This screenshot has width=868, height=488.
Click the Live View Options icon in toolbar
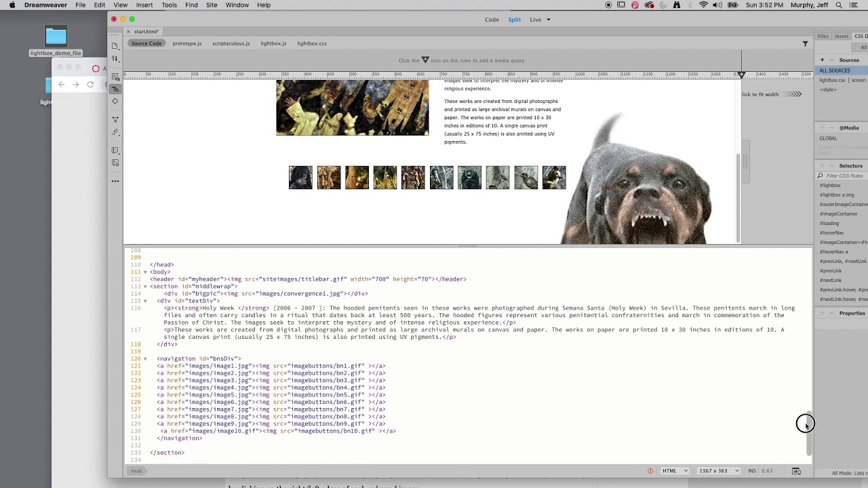click(x=115, y=76)
